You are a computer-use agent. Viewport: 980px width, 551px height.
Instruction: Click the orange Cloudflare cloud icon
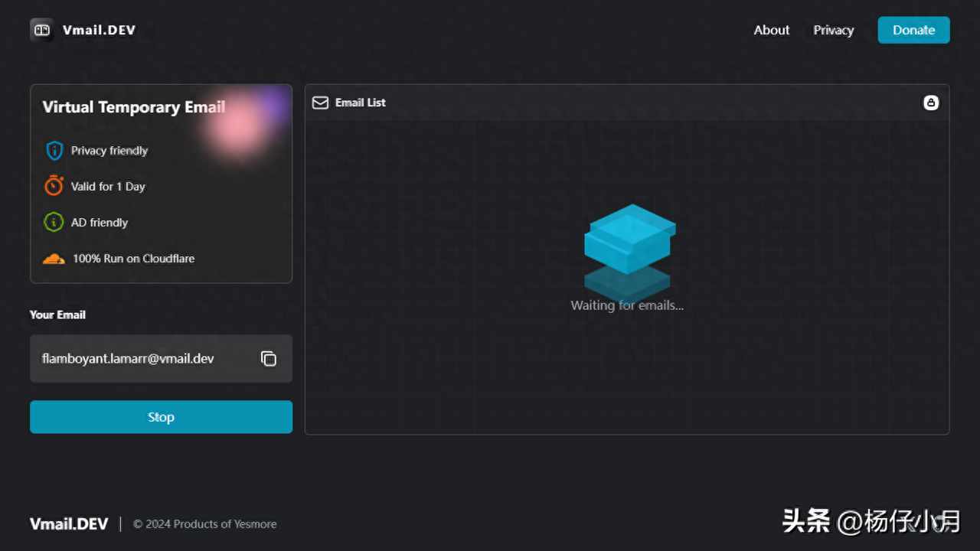click(x=54, y=259)
